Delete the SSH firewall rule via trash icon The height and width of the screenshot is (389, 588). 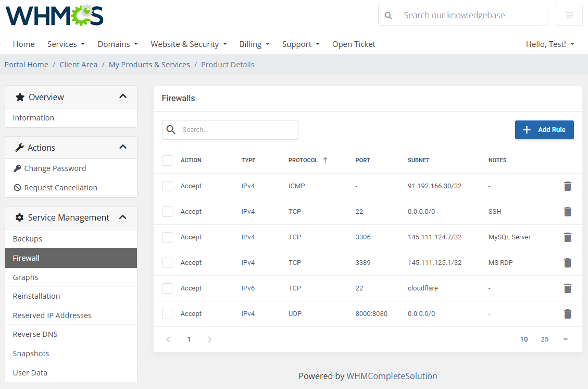[x=568, y=212]
